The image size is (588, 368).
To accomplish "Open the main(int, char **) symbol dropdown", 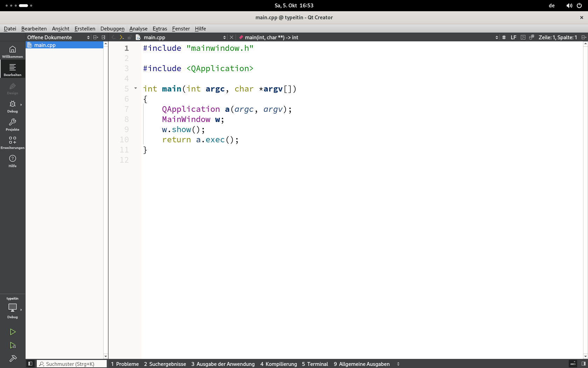I will coord(369,37).
